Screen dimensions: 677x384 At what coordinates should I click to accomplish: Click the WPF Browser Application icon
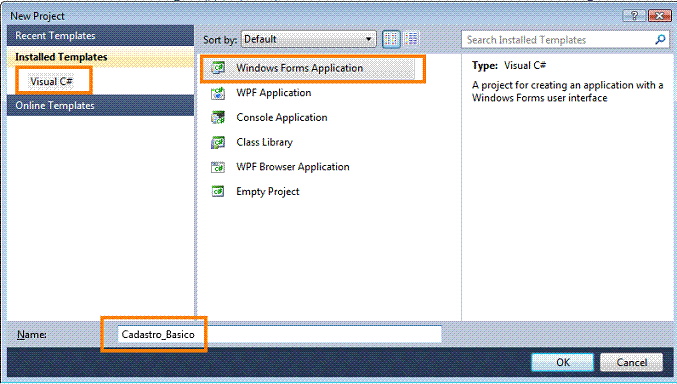[x=218, y=167]
